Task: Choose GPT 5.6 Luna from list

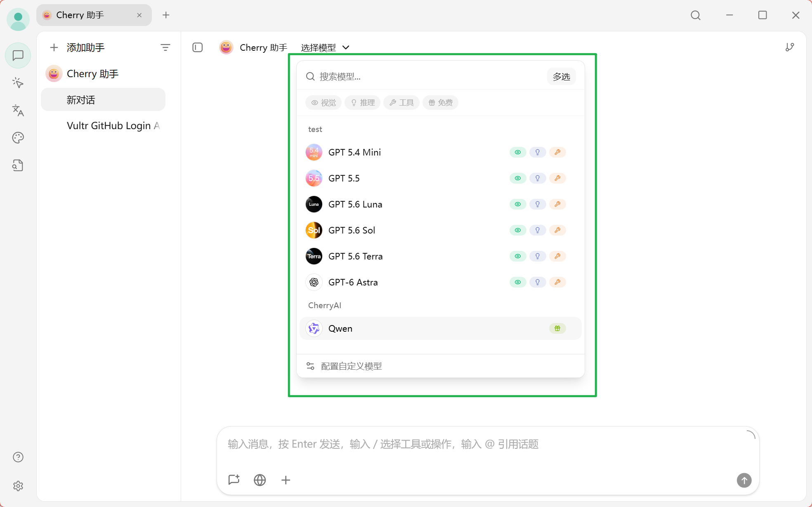Action: coord(440,204)
